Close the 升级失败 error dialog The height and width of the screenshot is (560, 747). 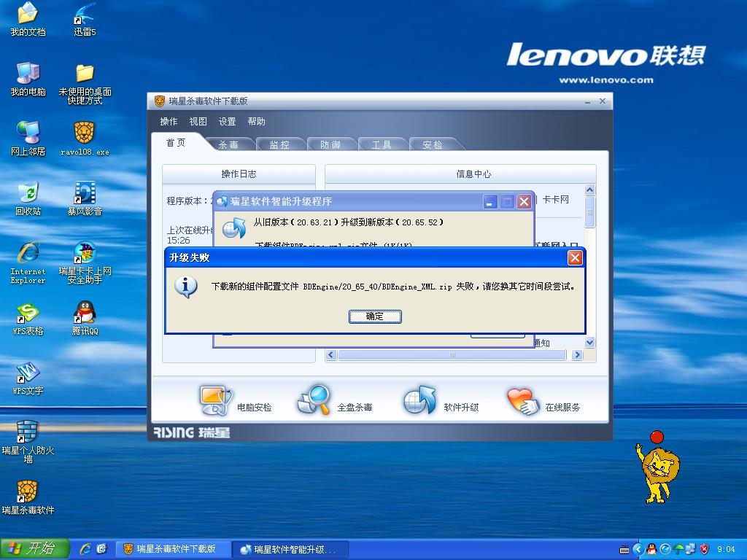[x=575, y=257]
